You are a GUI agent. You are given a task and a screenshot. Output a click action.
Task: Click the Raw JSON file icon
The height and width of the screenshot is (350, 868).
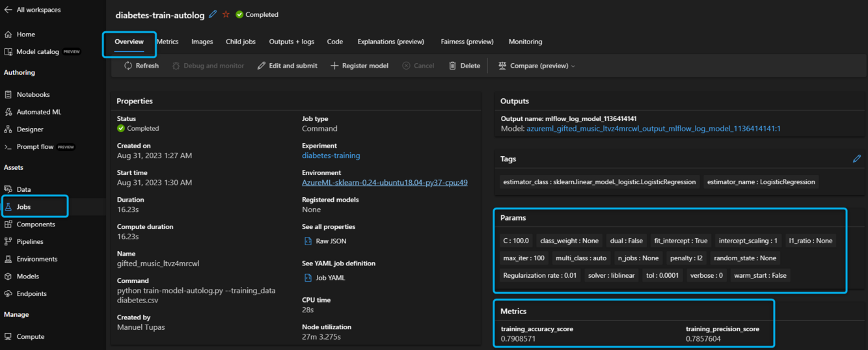click(x=308, y=241)
